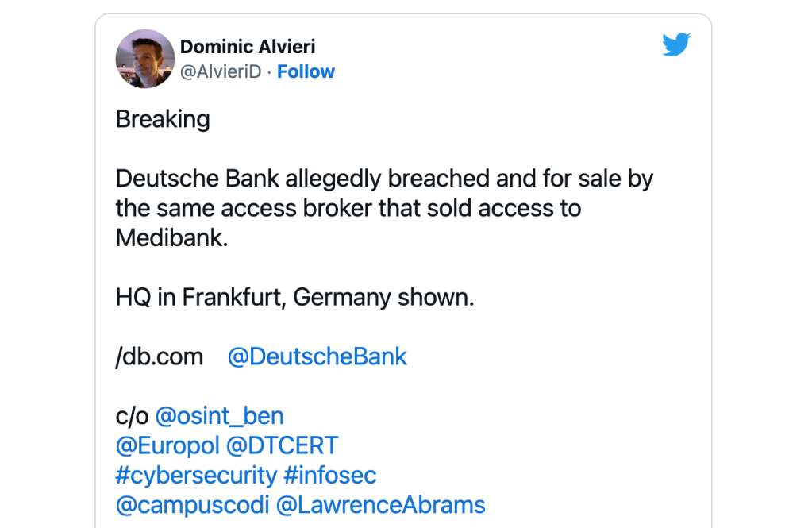Follow the tweet author
The height and width of the screenshot is (528, 812).
pos(306,71)
